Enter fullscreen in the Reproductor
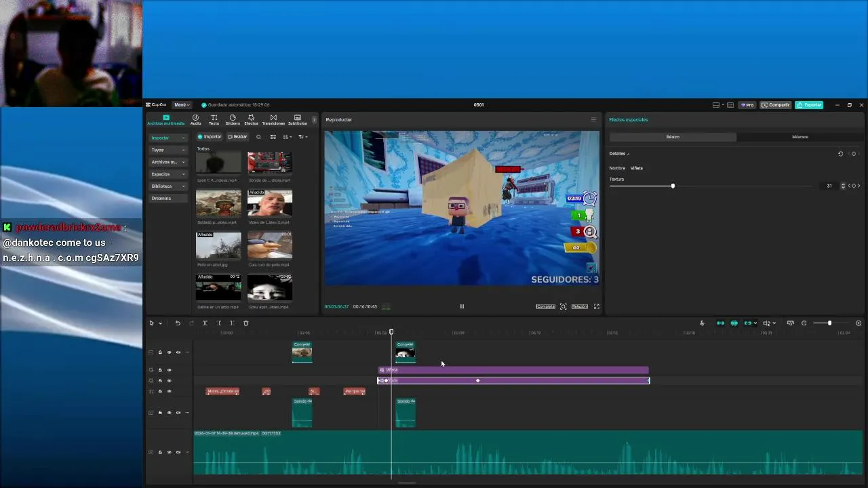Image resolution: width=868 pixels, height=488 pixels. point(597,306)
